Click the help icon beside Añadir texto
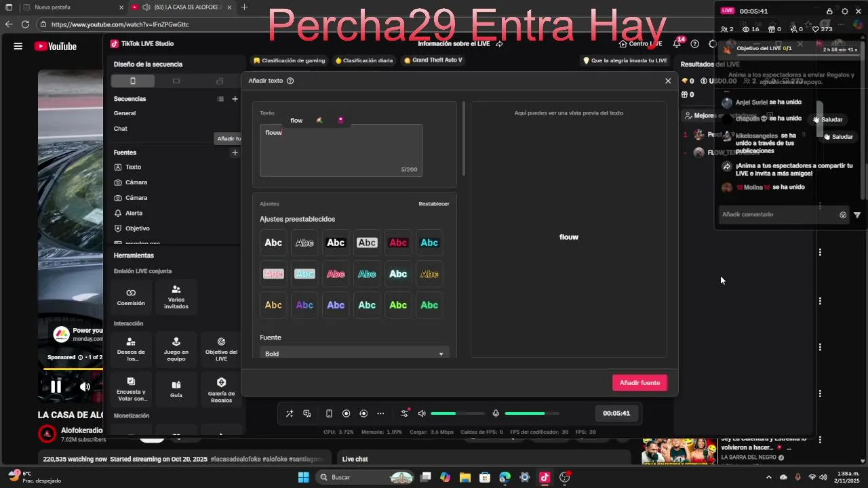 pyautogui.click(x=290, y=81)
